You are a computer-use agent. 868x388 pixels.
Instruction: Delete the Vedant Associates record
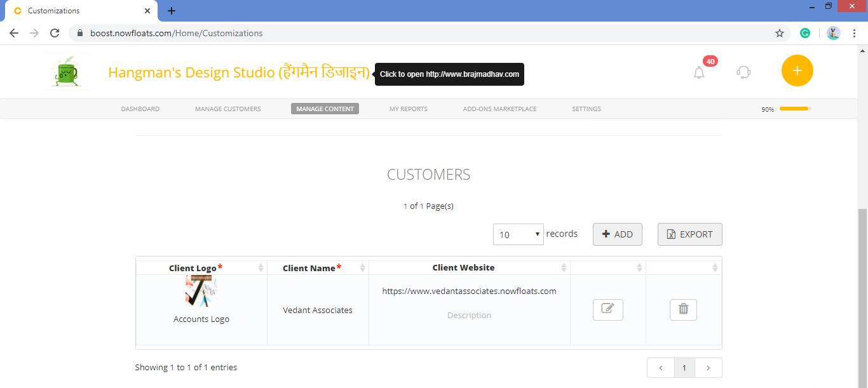pyautogui.click(x=683, y=310)
